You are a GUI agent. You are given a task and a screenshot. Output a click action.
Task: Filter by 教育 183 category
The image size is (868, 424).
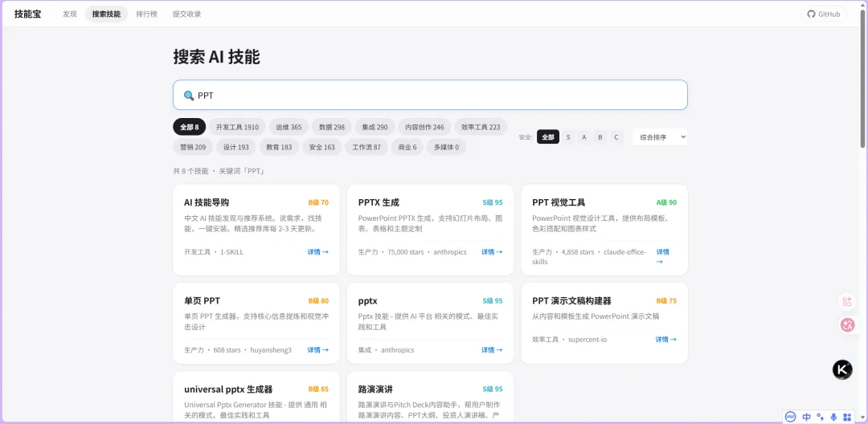point(279,147)
